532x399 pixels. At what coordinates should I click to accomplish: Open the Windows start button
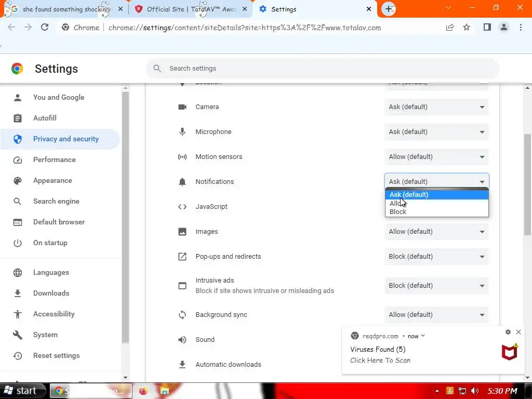(x=22, y=391)
